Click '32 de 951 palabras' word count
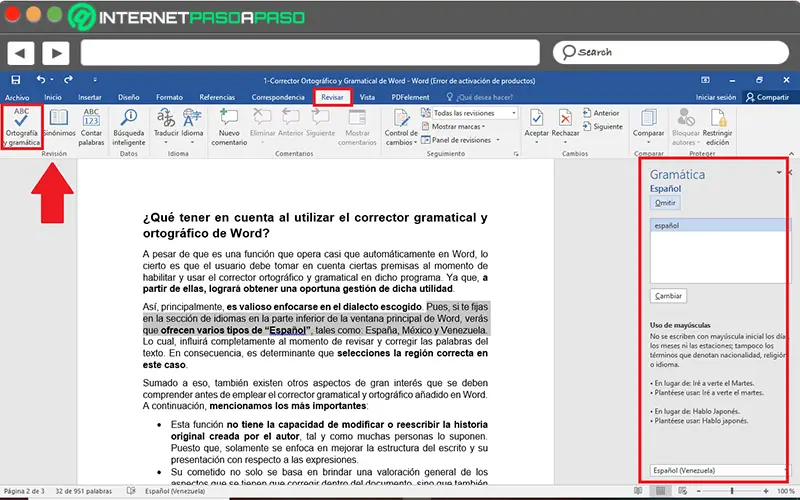This screenshot has height=500, width=800. pos(84,491)
